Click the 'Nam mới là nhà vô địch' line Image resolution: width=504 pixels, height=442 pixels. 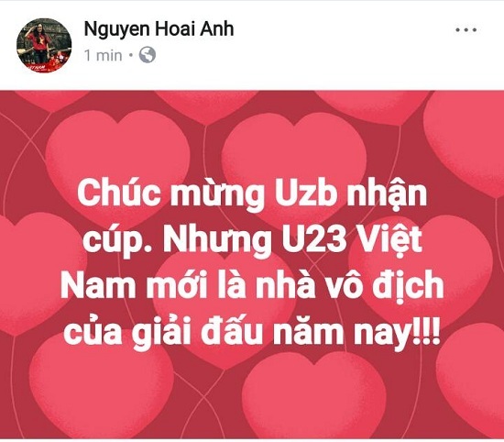pyautogui.click(x=252, y=285)
